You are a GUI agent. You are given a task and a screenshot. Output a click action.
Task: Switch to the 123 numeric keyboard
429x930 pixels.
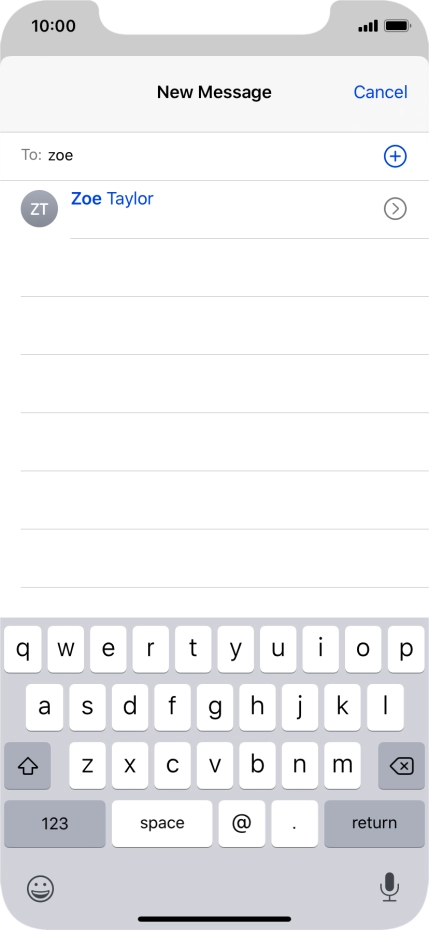tap(55, 823)
